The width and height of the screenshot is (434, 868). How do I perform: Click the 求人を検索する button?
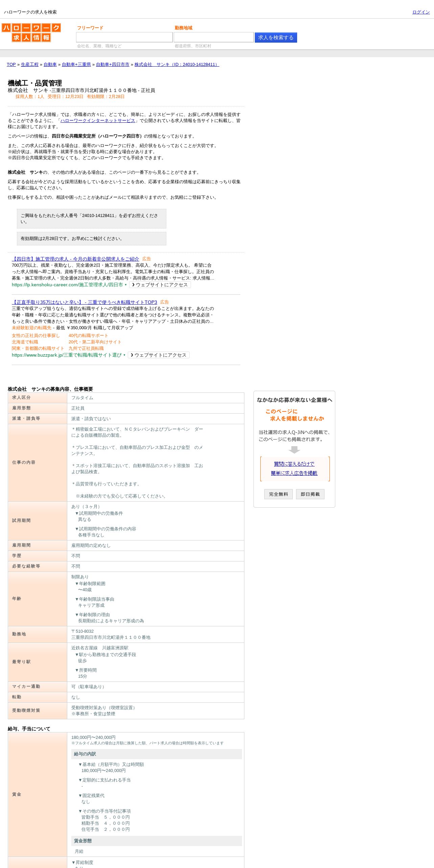(x=276, y=38)
